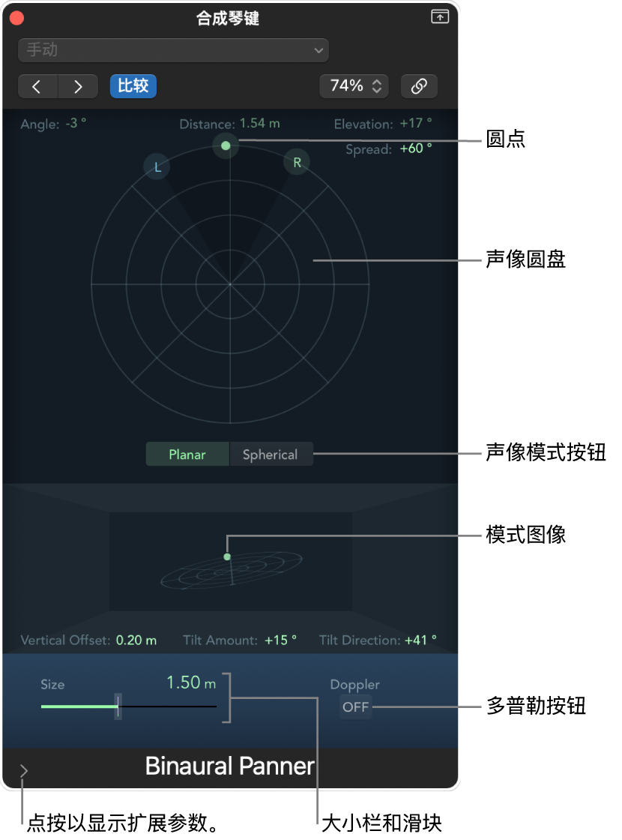Click the Size slider handle
The height and width of the screenshot is (840, 622).
coord(118,706)
